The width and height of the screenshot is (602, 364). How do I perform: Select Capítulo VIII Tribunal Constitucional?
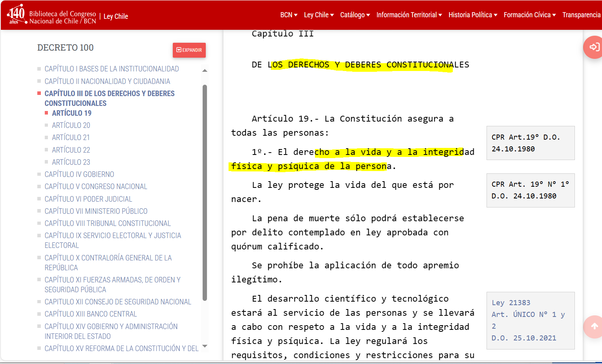[x=108, y=223]
